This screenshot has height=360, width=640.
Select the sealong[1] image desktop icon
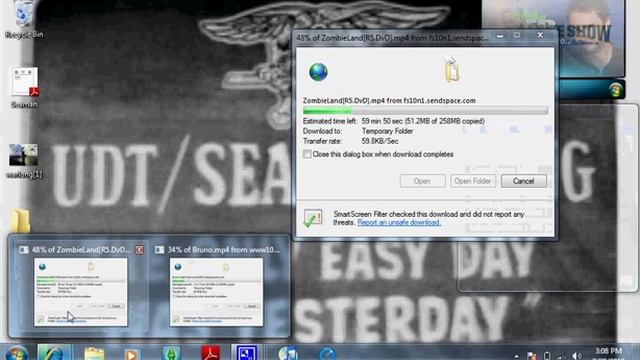(x=24, y=161)
